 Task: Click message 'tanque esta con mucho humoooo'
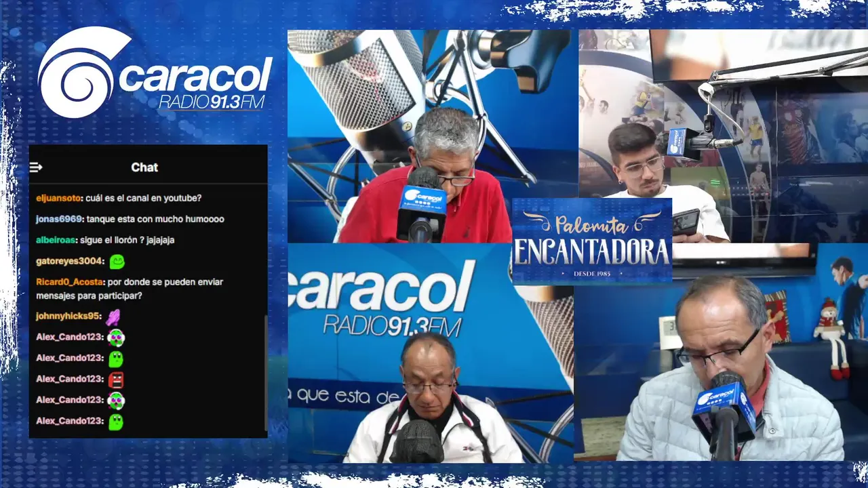click(156, 220)
